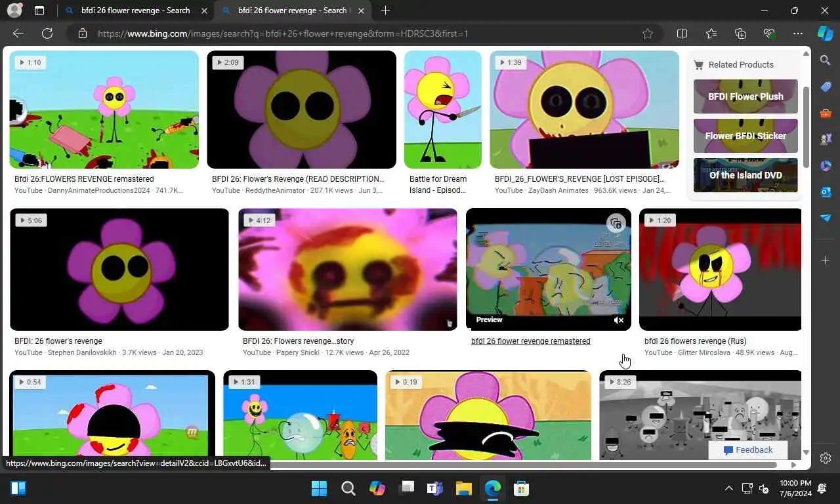Open sidebar Drop paper-plane icon
The height and width of the screenshot is (504, 840).
click(x=826, y=218)
